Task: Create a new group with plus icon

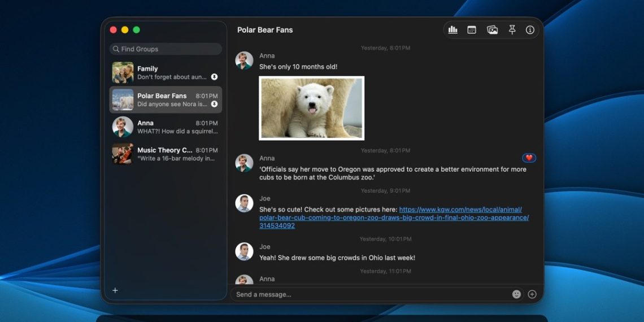Action: pos(115,290)
